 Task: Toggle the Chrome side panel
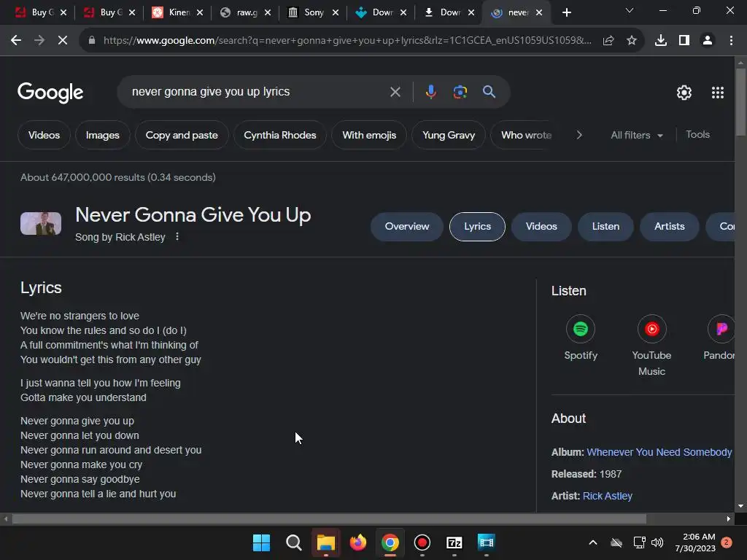684,41
